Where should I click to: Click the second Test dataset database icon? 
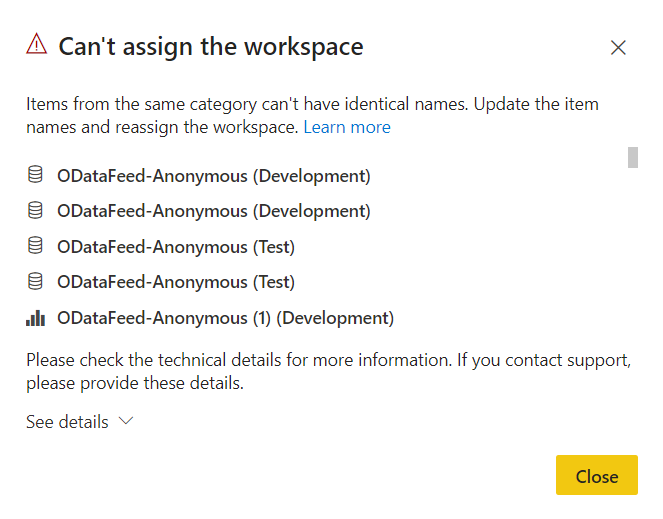pyautogui.click(x=36, y=282)
